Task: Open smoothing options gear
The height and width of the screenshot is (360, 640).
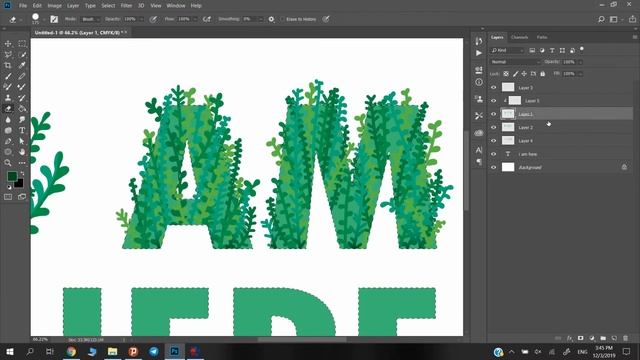Action: [271, 19]
